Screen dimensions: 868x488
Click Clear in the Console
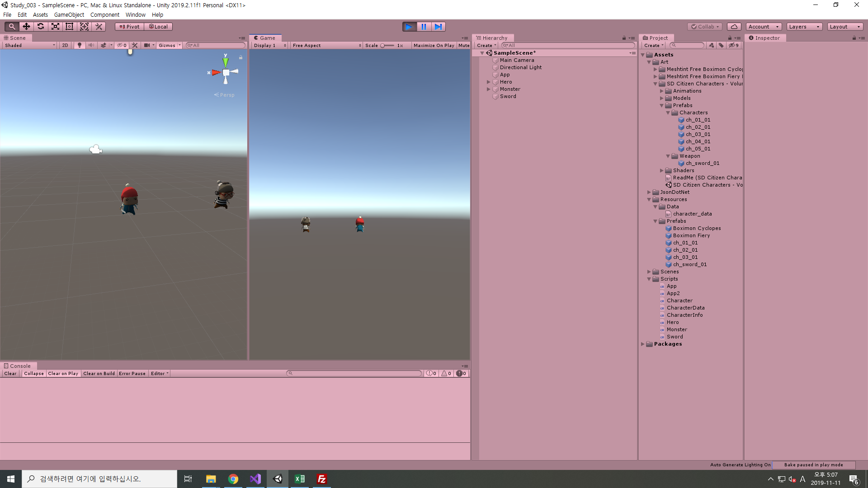(10, 373)
